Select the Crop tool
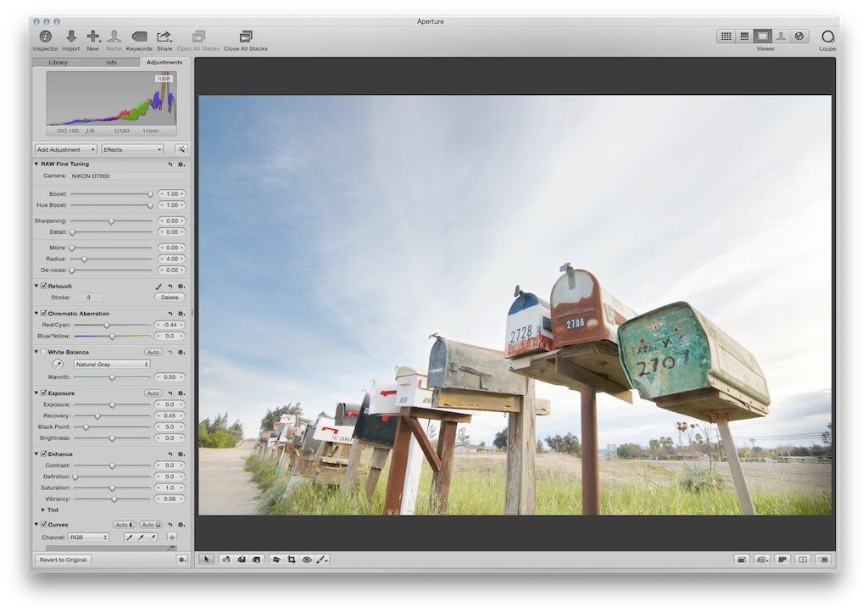The height and width of the screenshot is (613, 868). (x=292, y=560)
